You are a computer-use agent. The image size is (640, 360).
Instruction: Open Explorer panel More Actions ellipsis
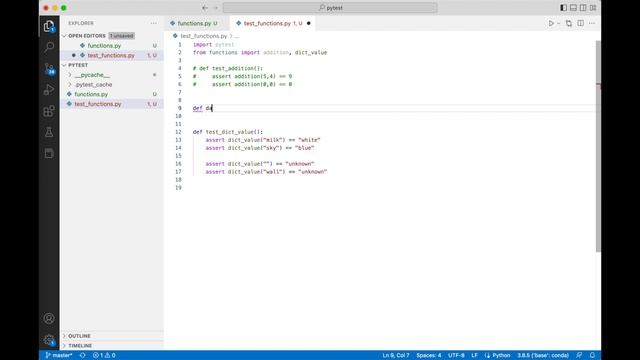click(153, 23)
